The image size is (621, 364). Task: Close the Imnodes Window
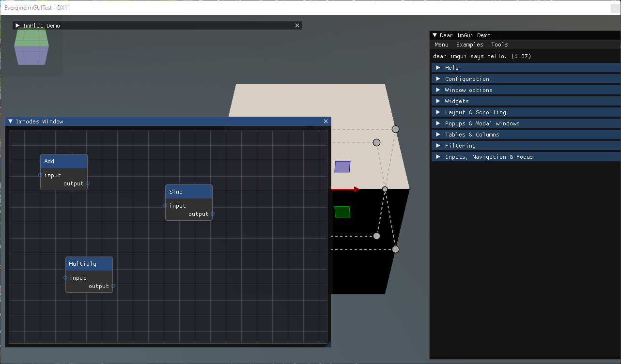point(326,121)
